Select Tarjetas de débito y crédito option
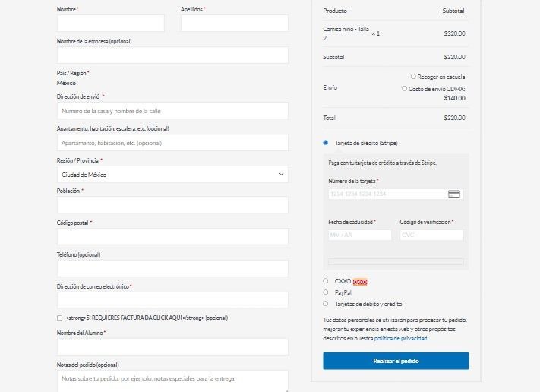Image resolution: width=540 pixels, height=392 pixels. (x=326, y=303)
